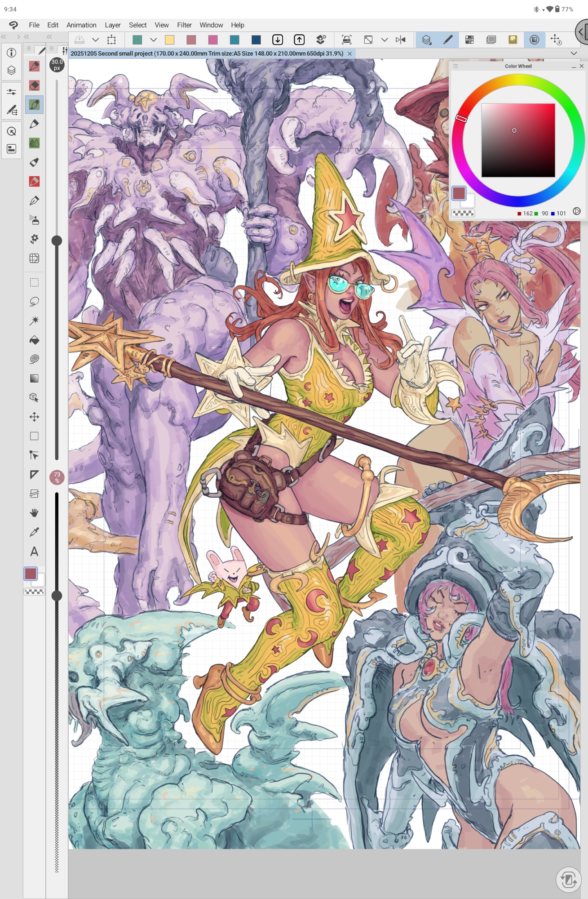Expand dropdown next to the teal swatch
The image size is (588, 899).
point(153,40)
